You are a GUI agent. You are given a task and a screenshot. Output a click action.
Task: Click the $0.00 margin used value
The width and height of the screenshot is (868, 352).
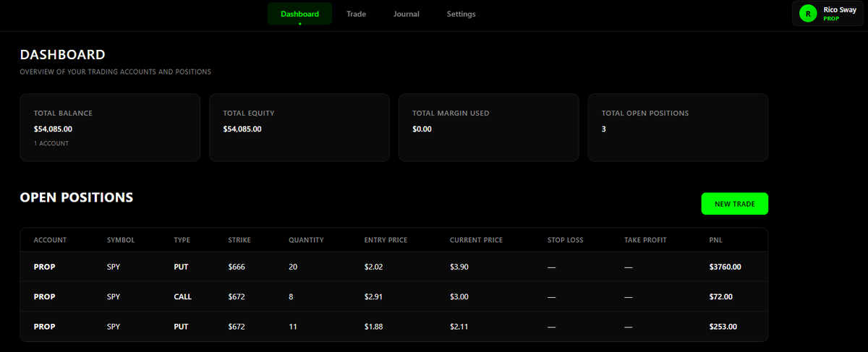422,129
